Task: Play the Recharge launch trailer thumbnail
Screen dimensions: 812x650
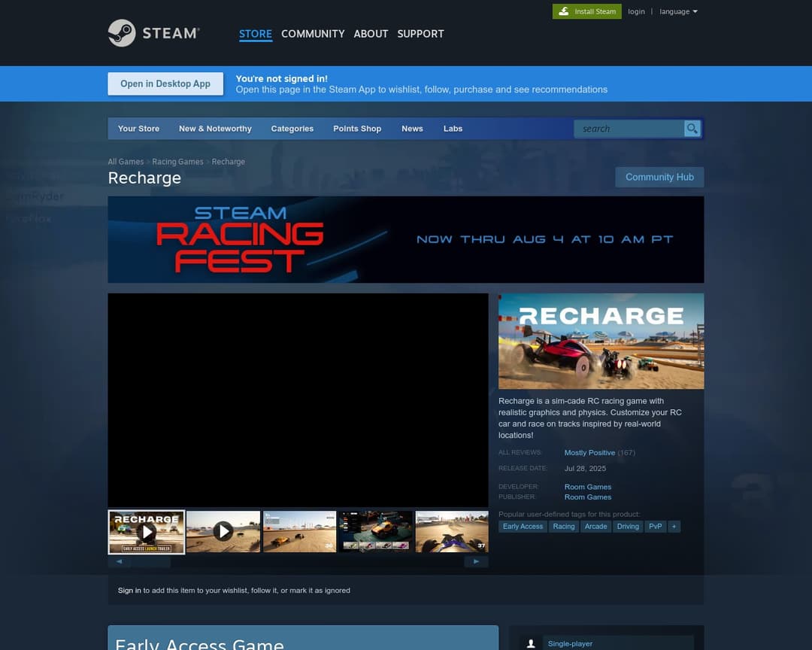Action: [147, 532]
